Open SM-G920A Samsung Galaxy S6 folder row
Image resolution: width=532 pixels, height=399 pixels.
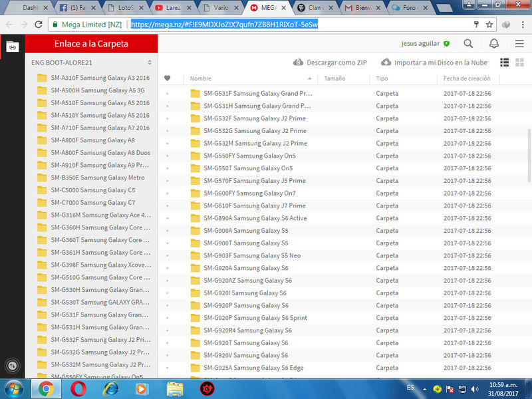tap(344, 268)
